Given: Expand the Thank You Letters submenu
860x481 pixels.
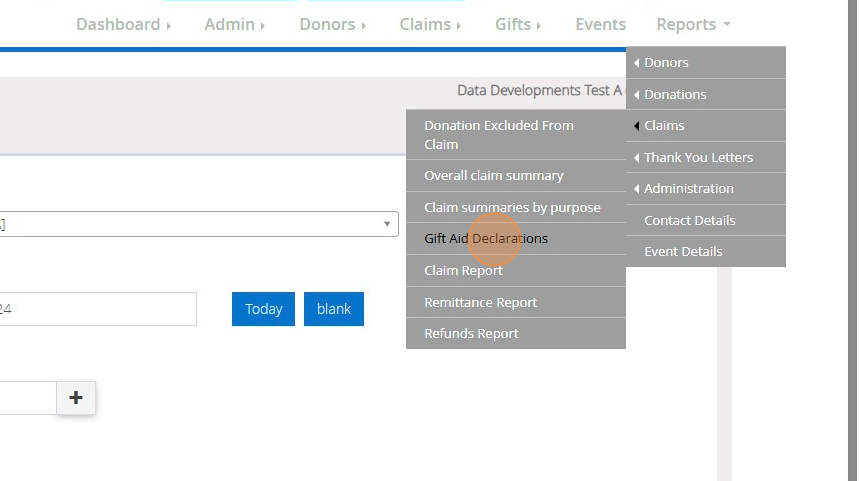Looking at the screenshot, I should click(x=705, y=157).
